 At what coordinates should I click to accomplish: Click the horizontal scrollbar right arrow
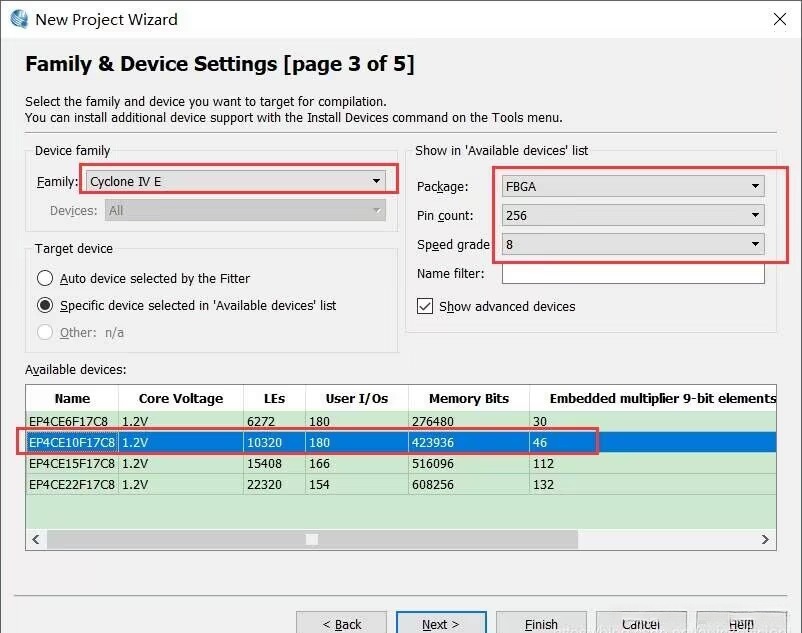click(x=765, y=539)
